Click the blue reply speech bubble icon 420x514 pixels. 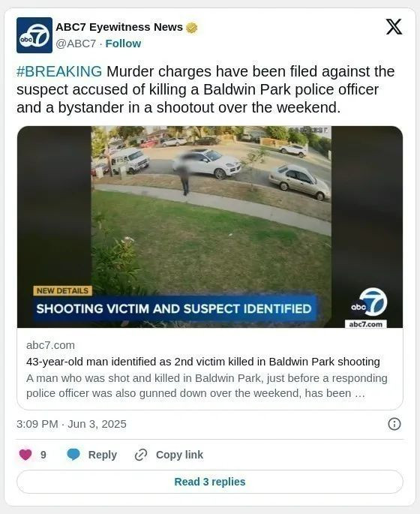click(x=73, y=455)
